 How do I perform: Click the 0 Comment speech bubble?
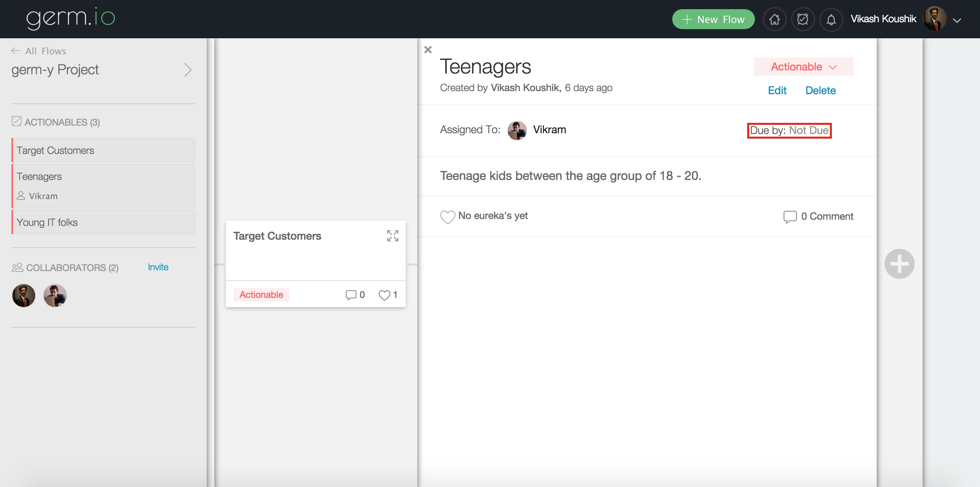790,217
